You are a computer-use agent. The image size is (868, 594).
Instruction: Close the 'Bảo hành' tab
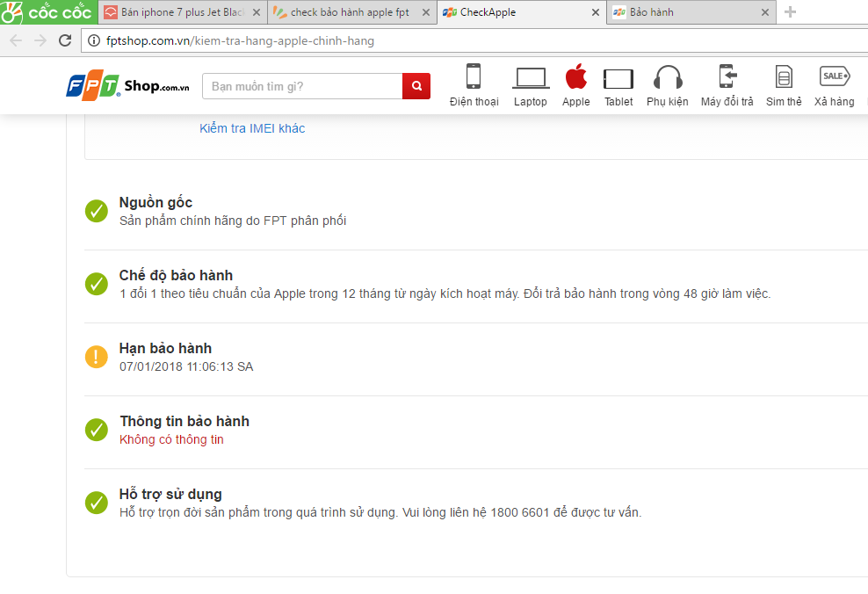(764, 12)
